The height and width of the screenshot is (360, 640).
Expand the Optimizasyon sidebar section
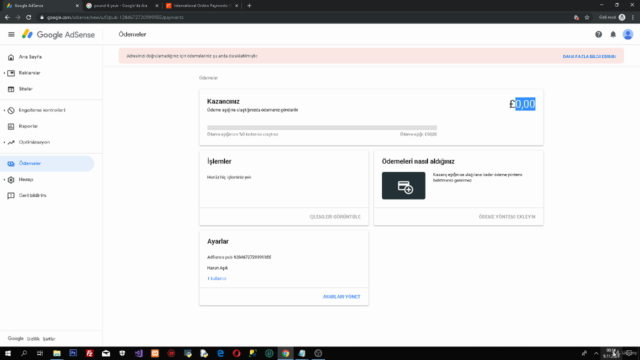coord(4,142)
